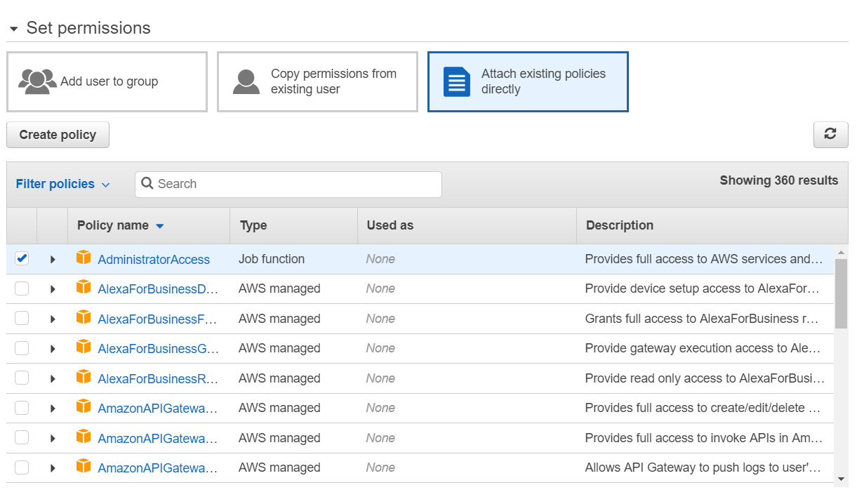Screen dimensions: 864x504
Task: Click the refresh policies icon button
Action: [x=830, y=135]
